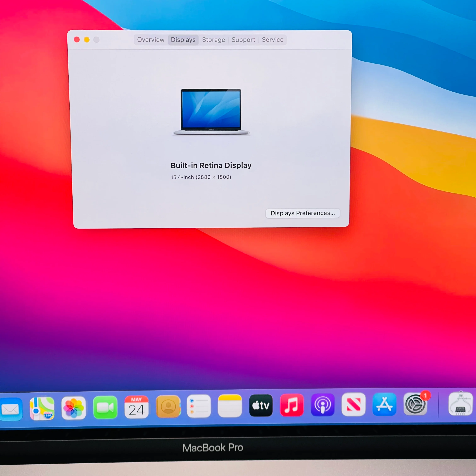Image resolution: width=476 pixels, height=476 pixels.
Task: Start FaceTime from the Dock
Action: coord(105,407)
